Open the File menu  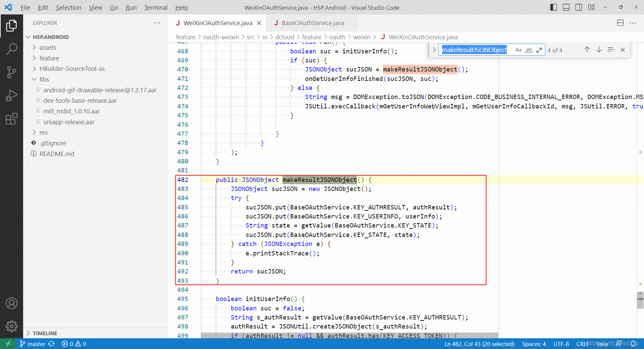[25, 7]
